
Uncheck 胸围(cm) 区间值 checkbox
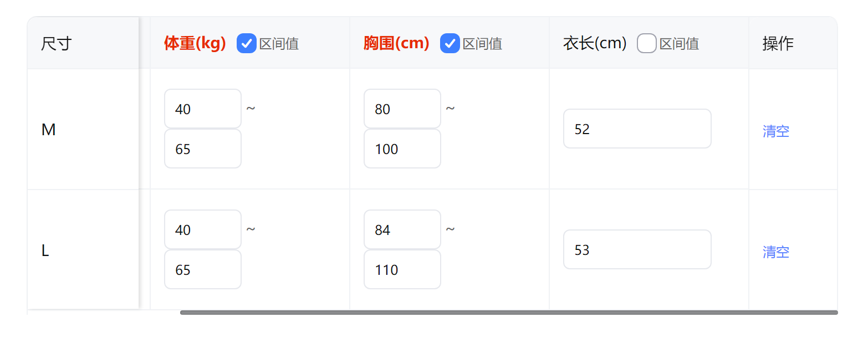(x=450, y=43)
